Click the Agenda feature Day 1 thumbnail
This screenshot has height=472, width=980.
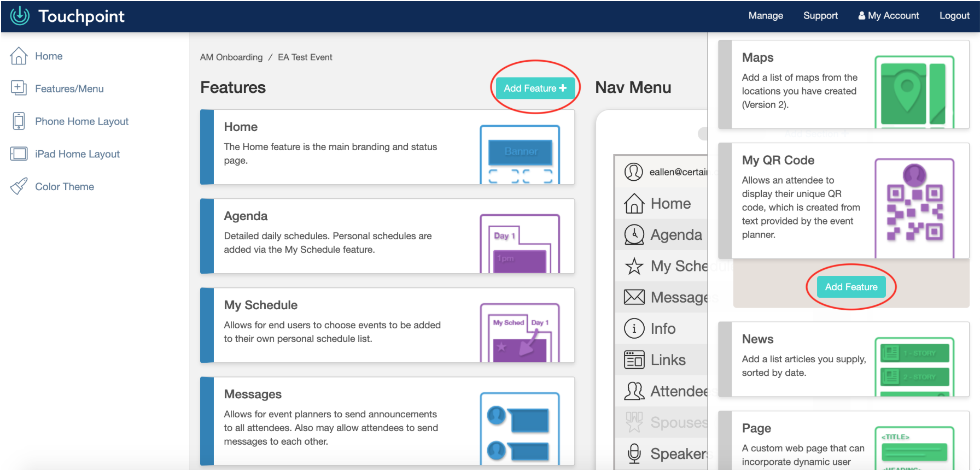[520, 244]
